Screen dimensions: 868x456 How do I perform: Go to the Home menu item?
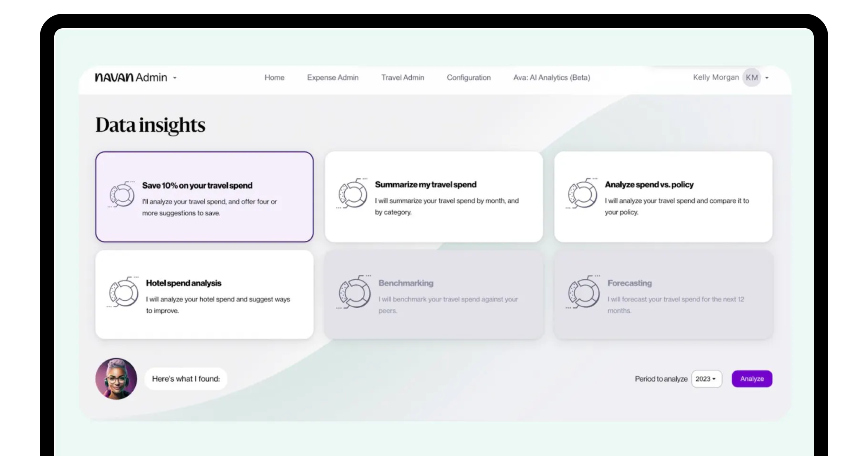274,77
